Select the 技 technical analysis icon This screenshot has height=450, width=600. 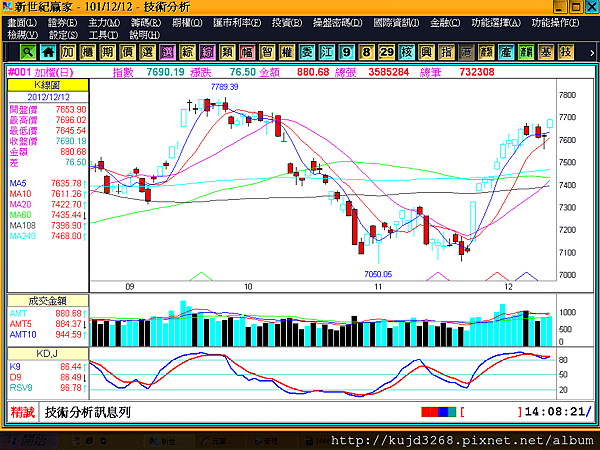[565, 52]
